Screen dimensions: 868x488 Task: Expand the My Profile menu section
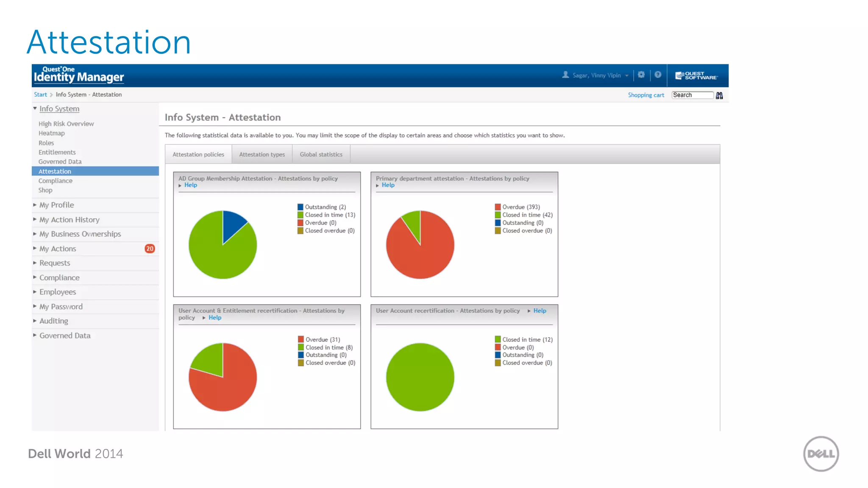tap(56, 205)
